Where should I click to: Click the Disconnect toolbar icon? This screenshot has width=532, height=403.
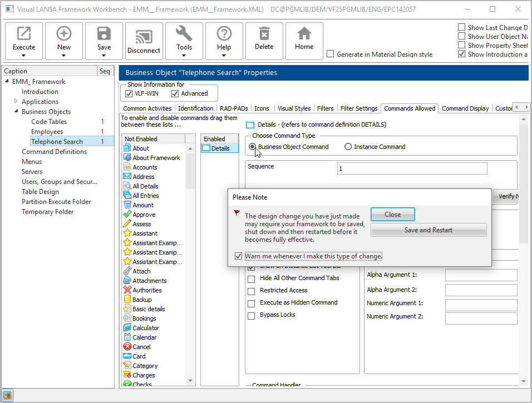144,34
